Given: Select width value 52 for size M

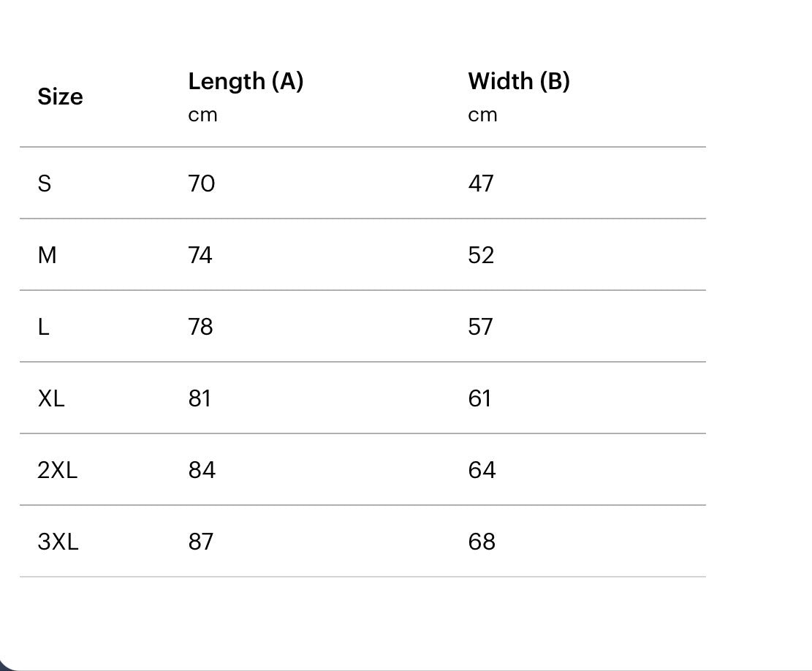Looking at the screenshot, I should 481,255.
